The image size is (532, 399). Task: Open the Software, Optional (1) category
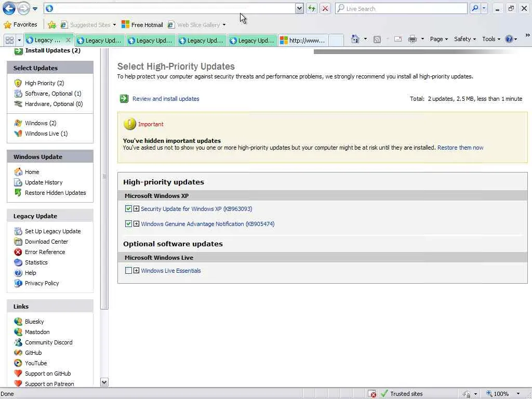pos(53,94)
